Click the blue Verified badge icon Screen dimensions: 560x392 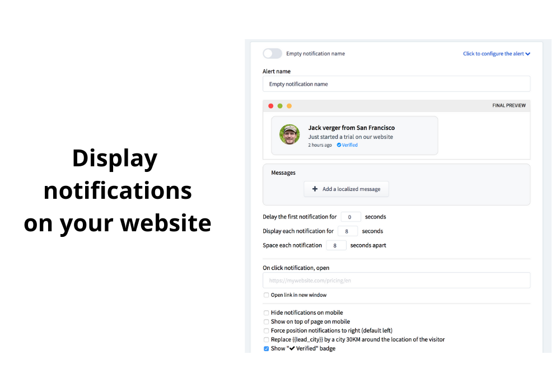coord(339,145)
